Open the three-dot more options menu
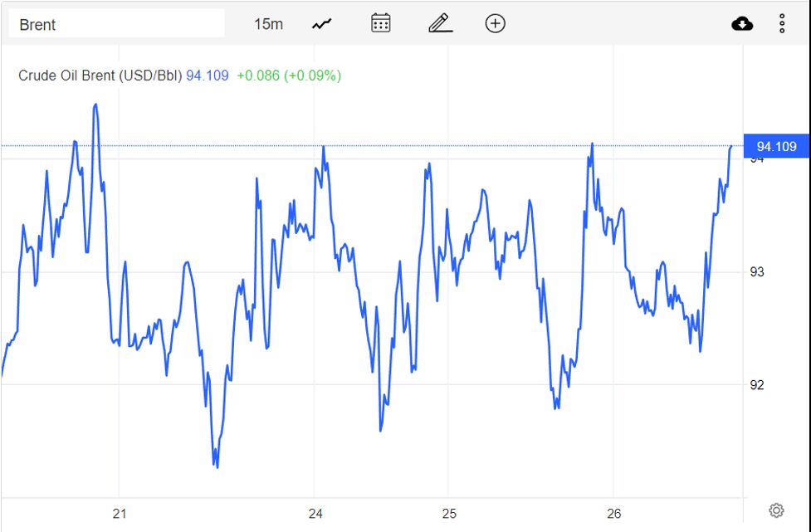This screenshot has height=532, width=811. click(x=782, y=24)
